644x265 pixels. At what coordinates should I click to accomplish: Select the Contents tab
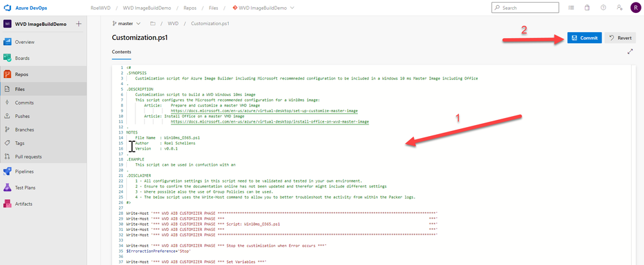pyautogui.click(x=122, y=52)
